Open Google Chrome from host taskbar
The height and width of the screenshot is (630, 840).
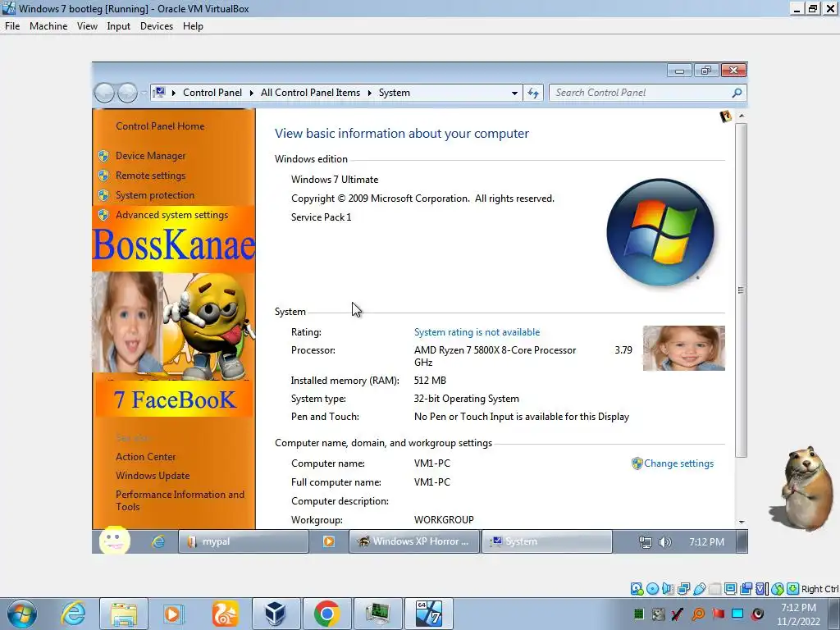pos(326,614)
